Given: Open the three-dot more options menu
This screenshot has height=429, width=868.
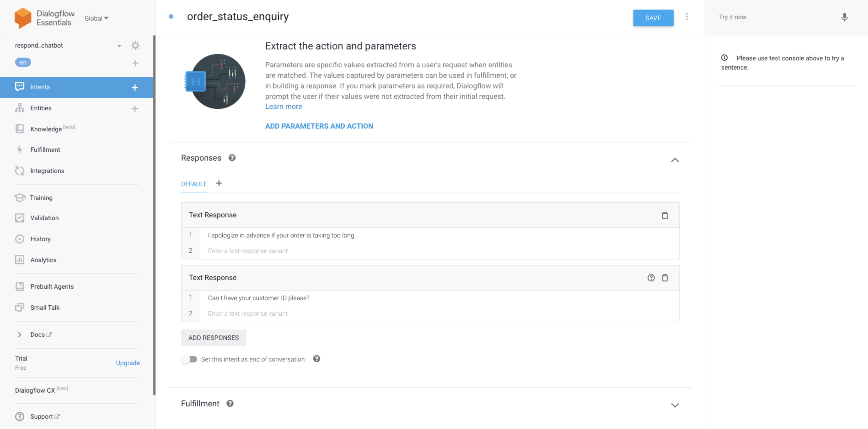Looking at the screenshot, I should tap(686, 17).
